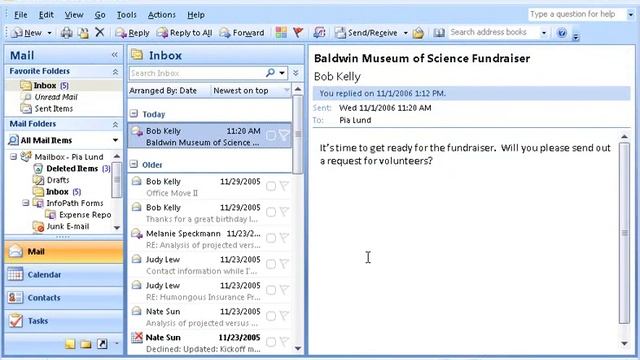Click inside the Search Inbox field
Viewport: 640px width, 360px height.
coord(197,73)
